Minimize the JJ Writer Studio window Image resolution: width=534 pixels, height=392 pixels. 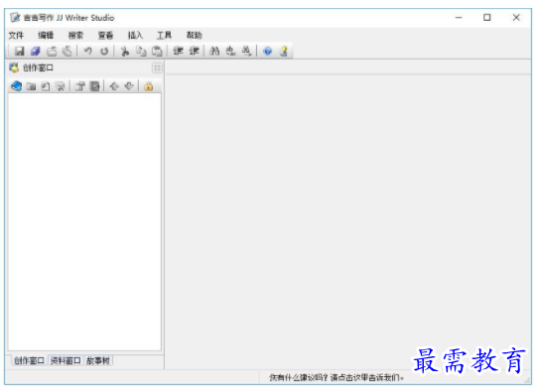(459, 18)
